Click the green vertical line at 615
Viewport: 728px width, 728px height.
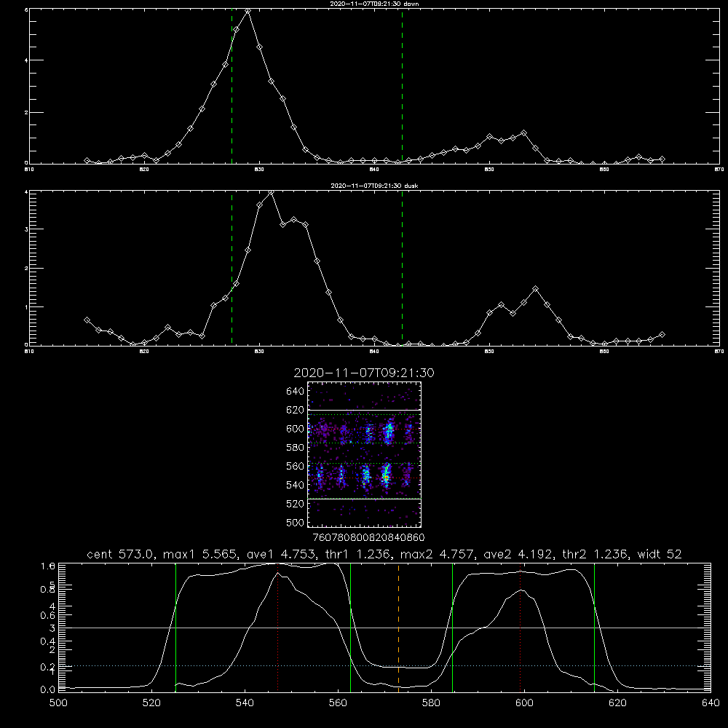594,627
